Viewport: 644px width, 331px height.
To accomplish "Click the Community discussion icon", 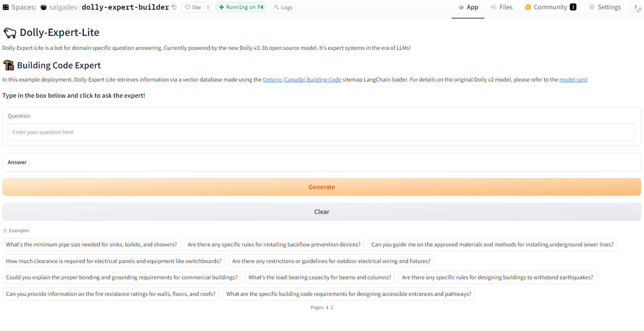I will tap(528, 7).
